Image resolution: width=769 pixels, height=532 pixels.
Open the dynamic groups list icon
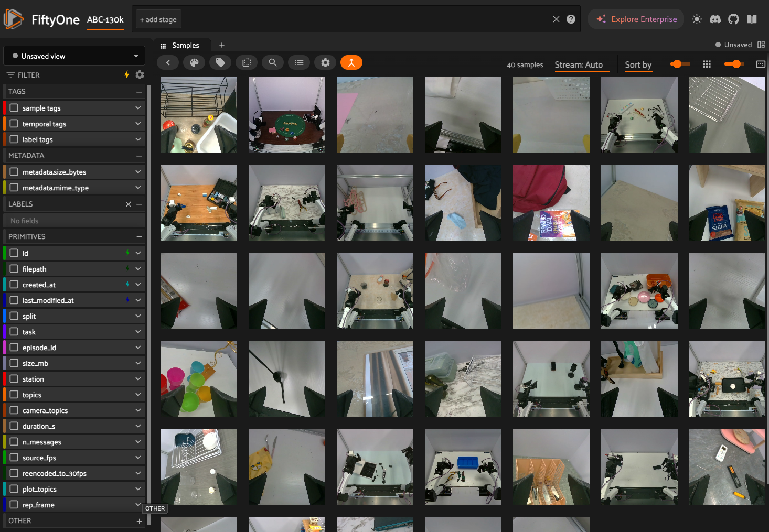[x=299, y=63]
